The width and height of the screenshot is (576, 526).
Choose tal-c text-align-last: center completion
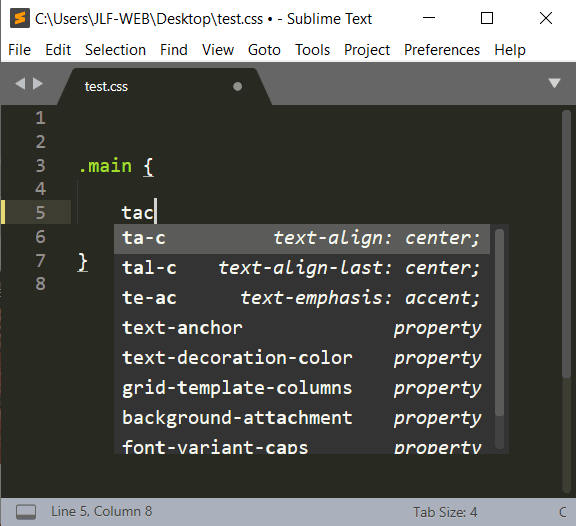pos(302,269)
